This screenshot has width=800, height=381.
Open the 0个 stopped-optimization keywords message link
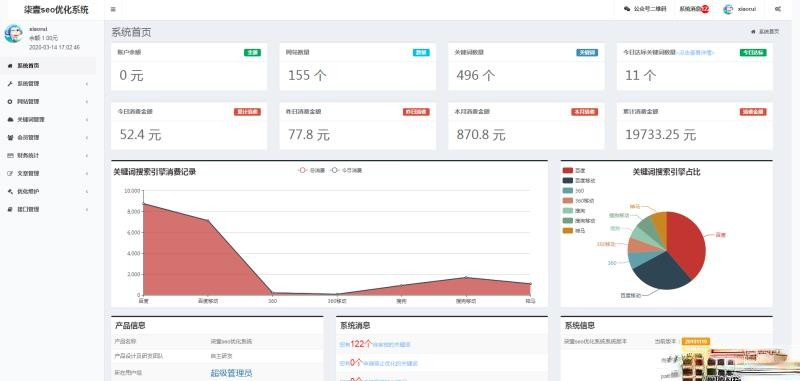(379, 364)
